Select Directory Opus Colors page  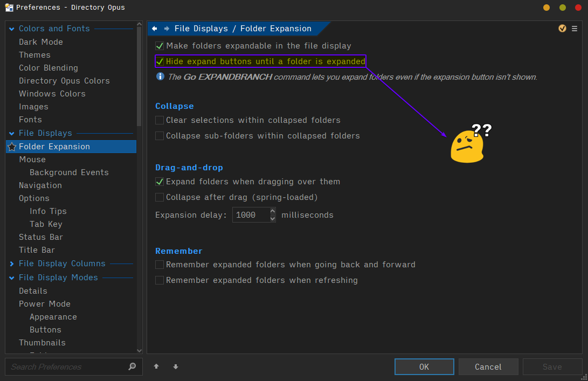[64, 81]
